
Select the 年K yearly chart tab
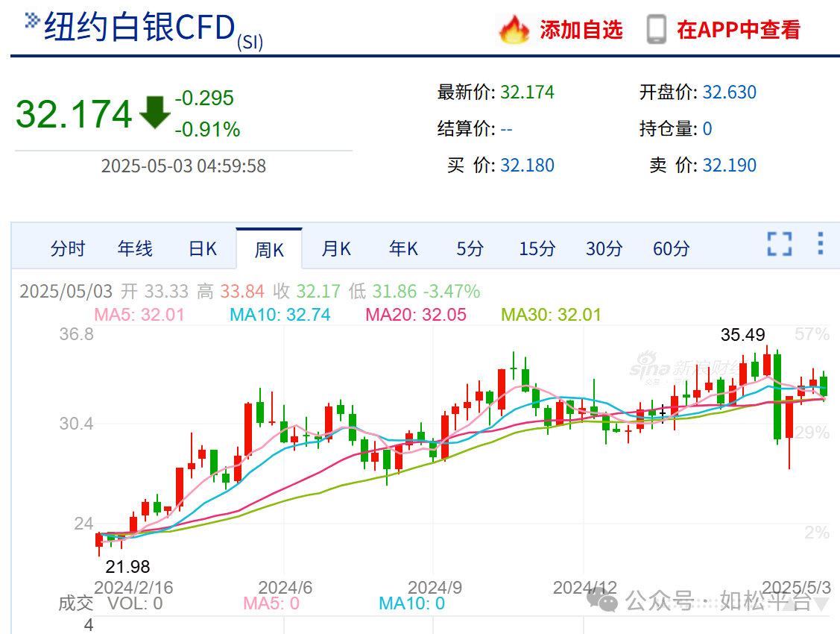point(403,249)
